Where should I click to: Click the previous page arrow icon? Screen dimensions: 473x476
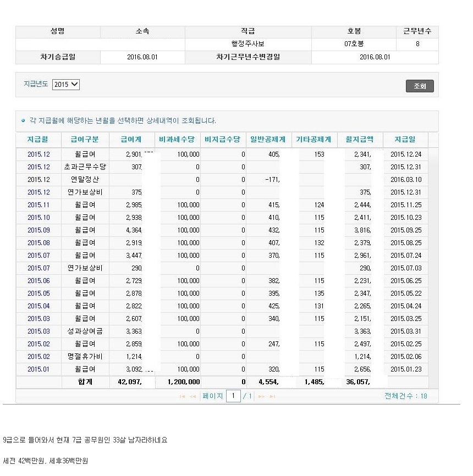coord(193,396)
